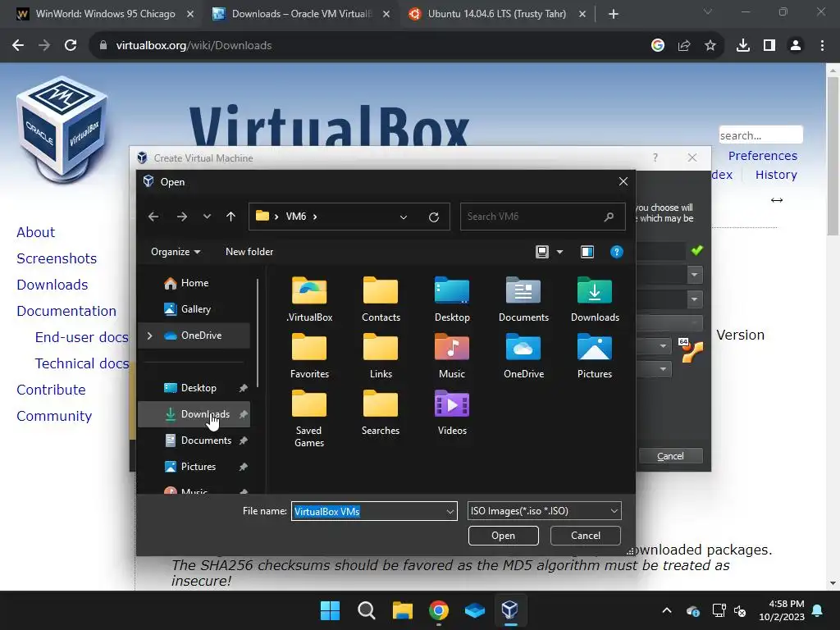Open the Screenshots link on webpage
Image resolution: width=840 pixels, height=630 pixels.
point(57,258)
